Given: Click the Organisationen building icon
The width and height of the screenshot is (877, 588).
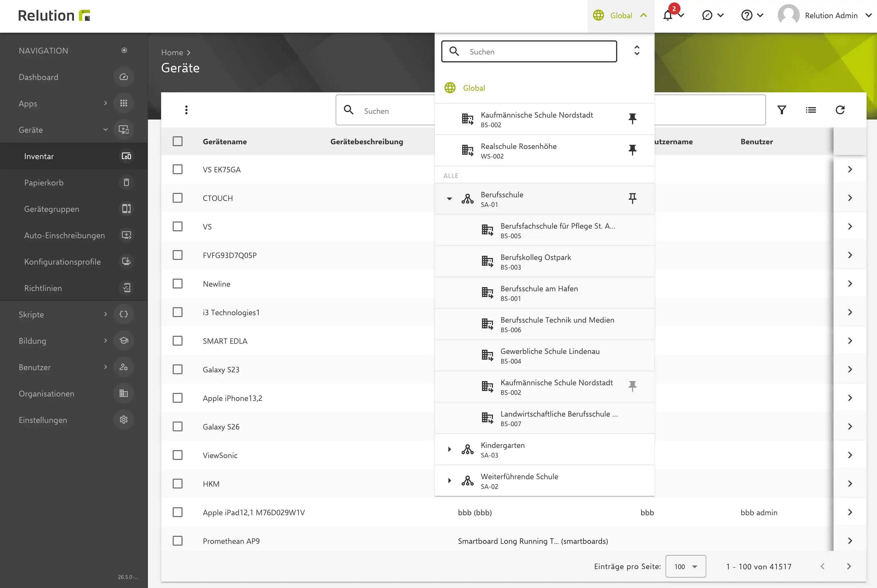Looking at the screenshot, I should pyautogui.click(x=124, y=393).
